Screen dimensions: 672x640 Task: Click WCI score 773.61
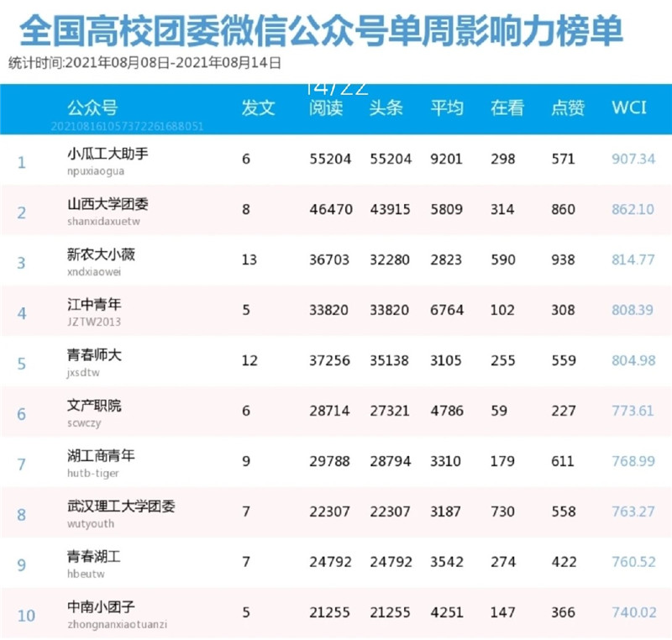(x=633, y=411)
